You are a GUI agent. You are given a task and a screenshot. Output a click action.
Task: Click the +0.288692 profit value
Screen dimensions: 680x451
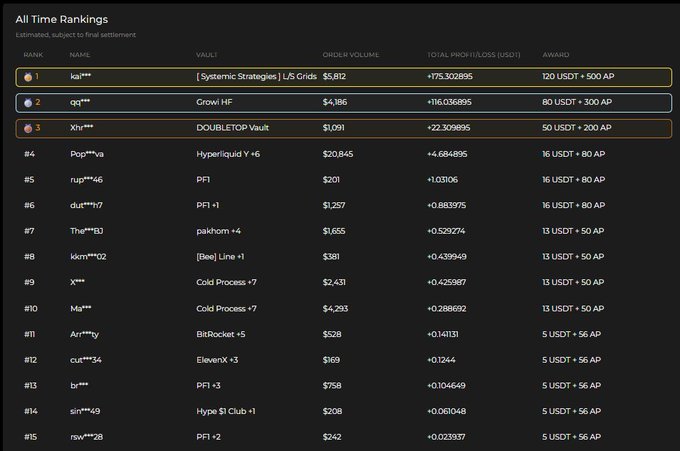pos(447,308)
